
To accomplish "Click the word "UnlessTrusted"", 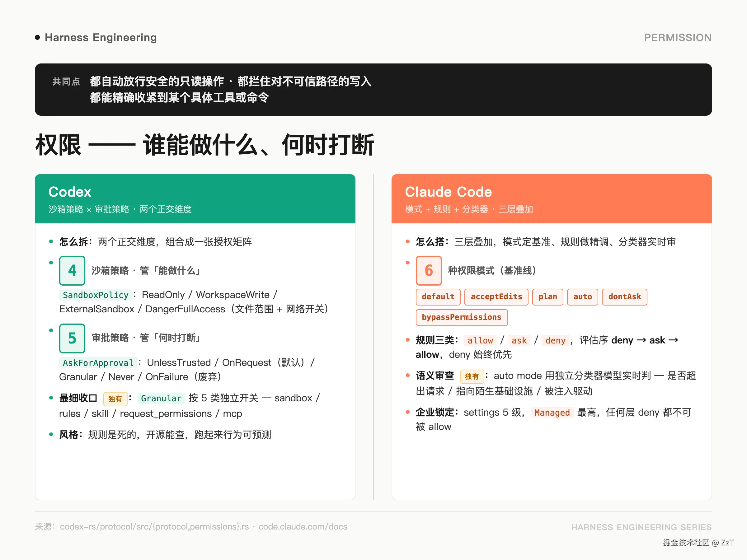I will pos(179,362).
